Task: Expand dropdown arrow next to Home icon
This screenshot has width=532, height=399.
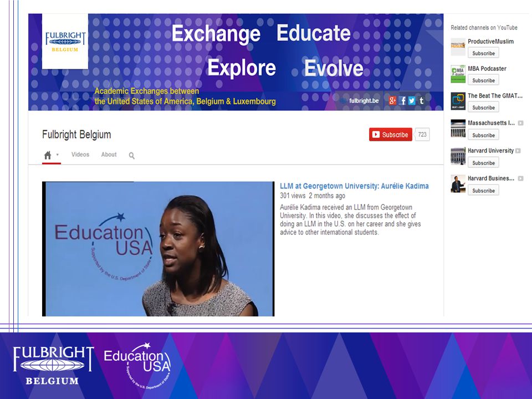Action: (x=57, y=155)
